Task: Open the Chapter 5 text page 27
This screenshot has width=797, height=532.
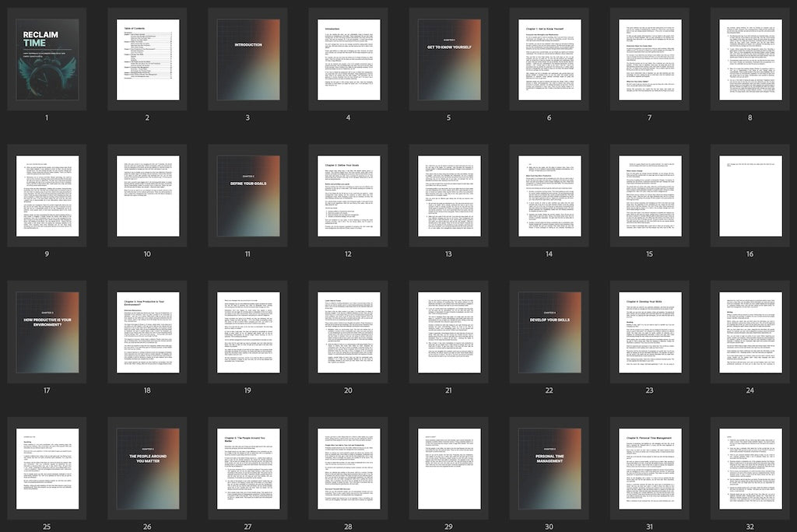Action: tap(248, 468)
